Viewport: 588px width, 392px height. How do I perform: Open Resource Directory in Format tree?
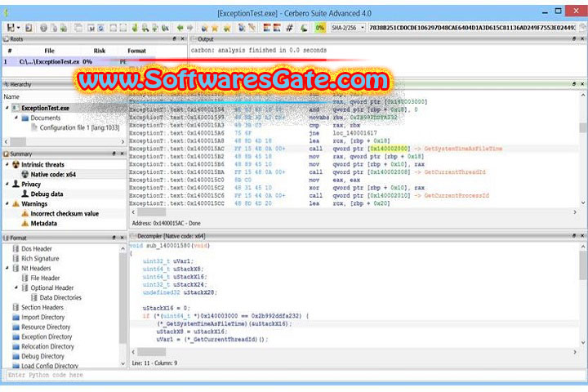pos(46,327)
